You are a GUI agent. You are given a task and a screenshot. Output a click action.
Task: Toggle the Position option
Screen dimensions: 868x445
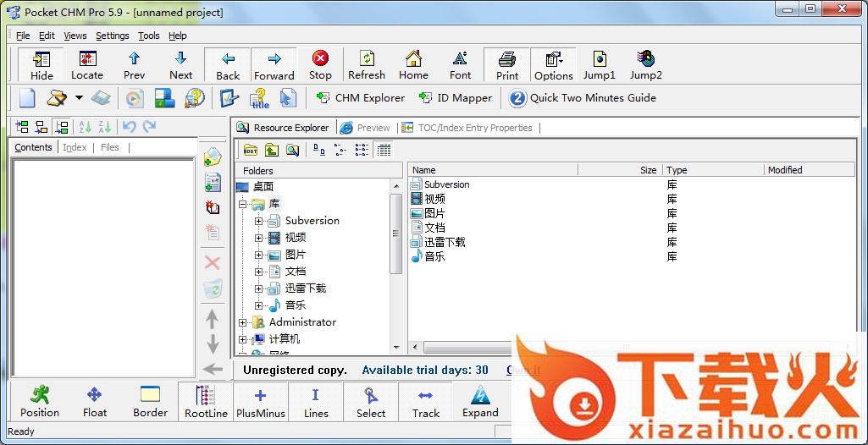point(40,401)
